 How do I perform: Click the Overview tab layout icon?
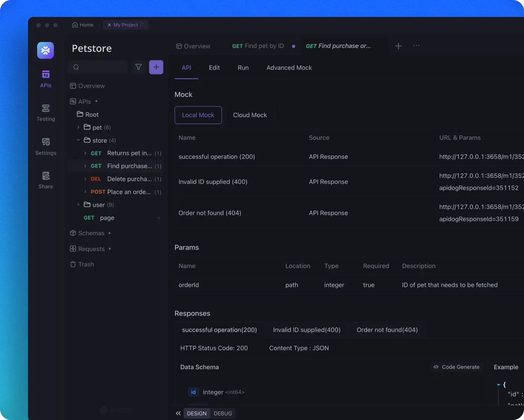click(179, 46)
